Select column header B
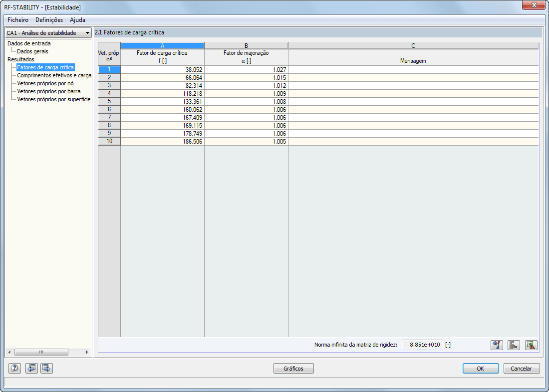The height and width of the screenshot is (392, 549). tap(246, 45)
